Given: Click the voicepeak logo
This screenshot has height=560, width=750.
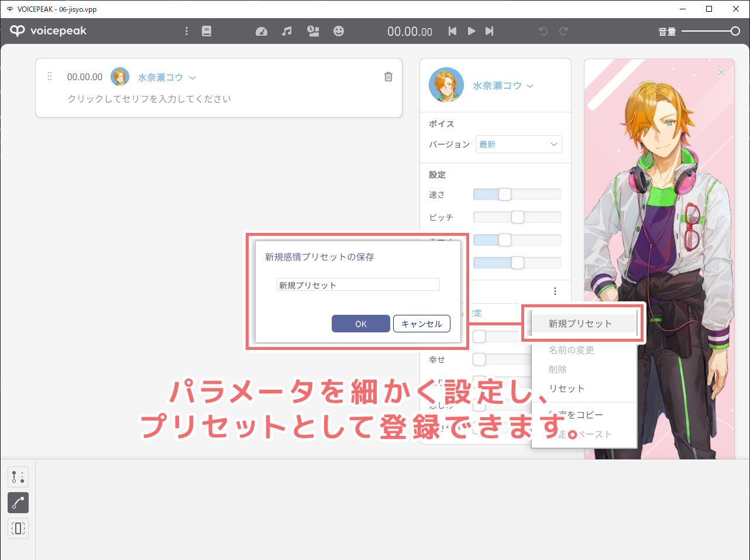Looking at the screenshot, I should 48,31.
